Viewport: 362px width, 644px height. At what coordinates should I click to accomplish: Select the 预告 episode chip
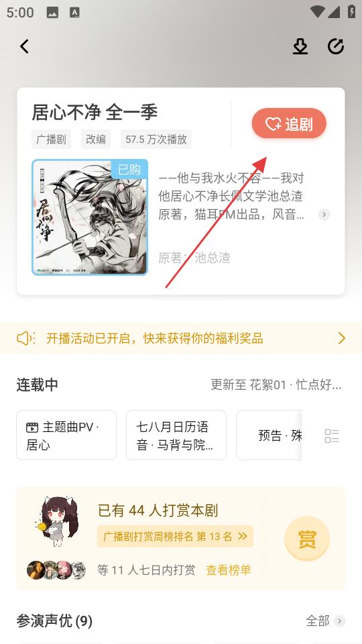(x=269, y=435)
